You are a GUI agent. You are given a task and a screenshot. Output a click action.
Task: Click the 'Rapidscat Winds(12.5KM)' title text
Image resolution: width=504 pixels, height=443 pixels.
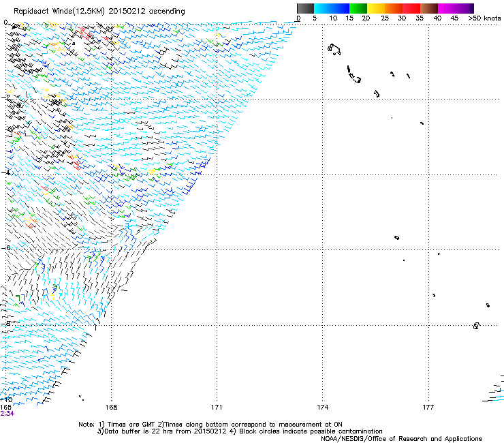59,12
